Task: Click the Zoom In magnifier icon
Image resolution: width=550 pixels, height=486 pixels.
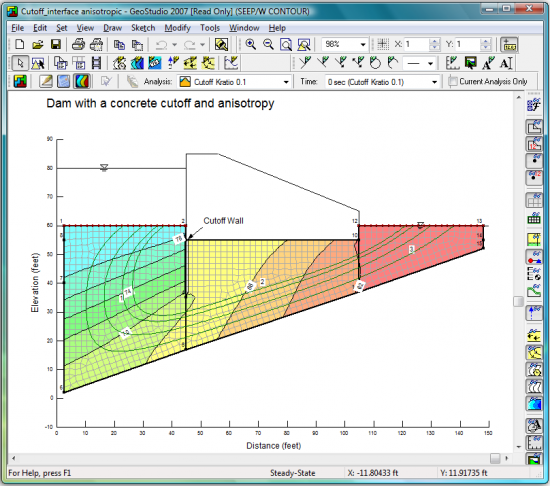Action: (x=250, y=44)
